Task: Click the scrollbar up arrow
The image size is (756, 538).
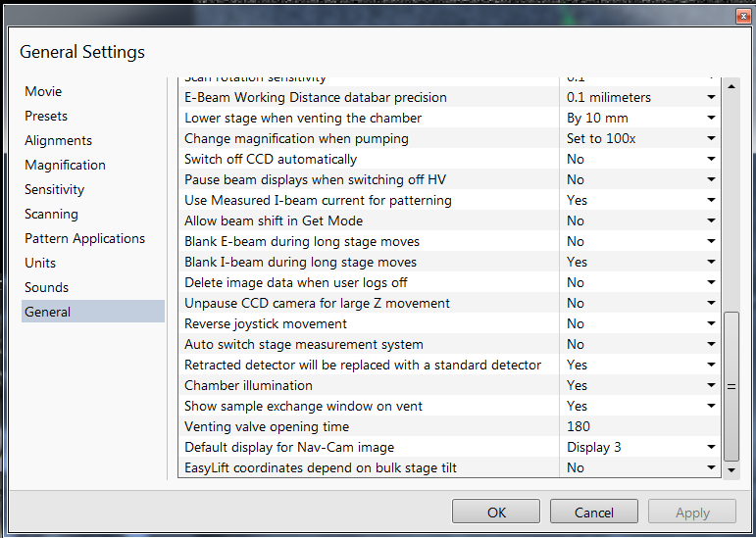Action: coord(731,86)
